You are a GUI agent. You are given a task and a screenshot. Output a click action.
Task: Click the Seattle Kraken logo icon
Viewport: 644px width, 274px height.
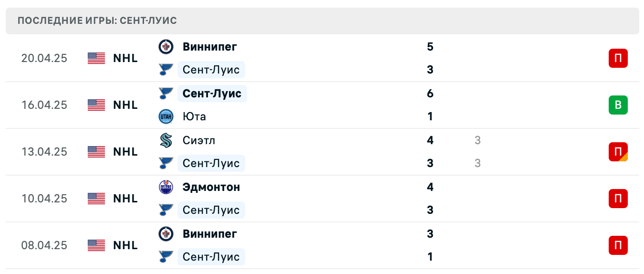tap(166, 140)
